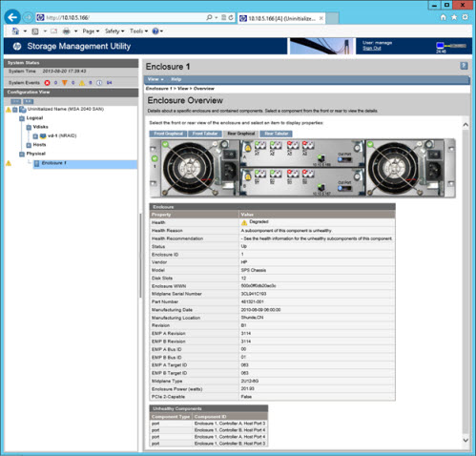Select controller B network port 10.10.5.167

[x=321, y=188]
